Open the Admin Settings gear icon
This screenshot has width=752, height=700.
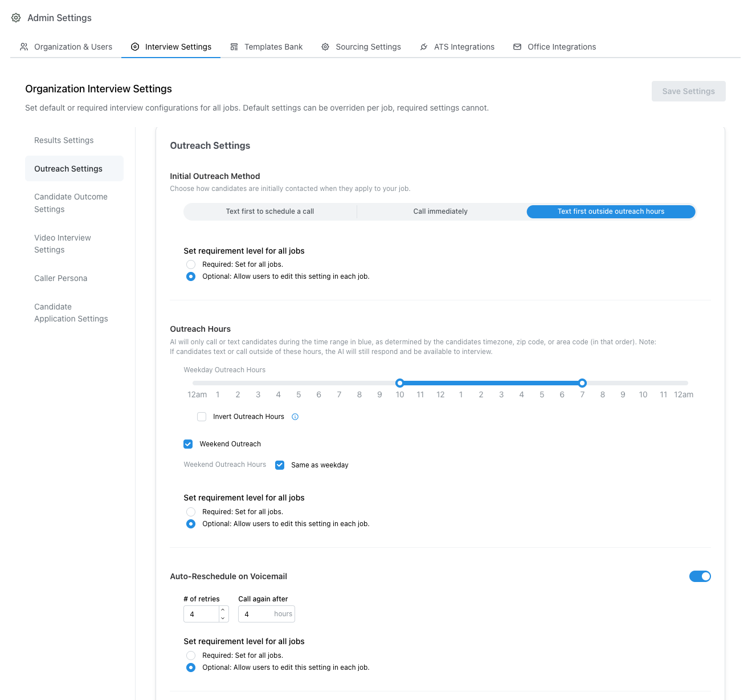(15, 18)
